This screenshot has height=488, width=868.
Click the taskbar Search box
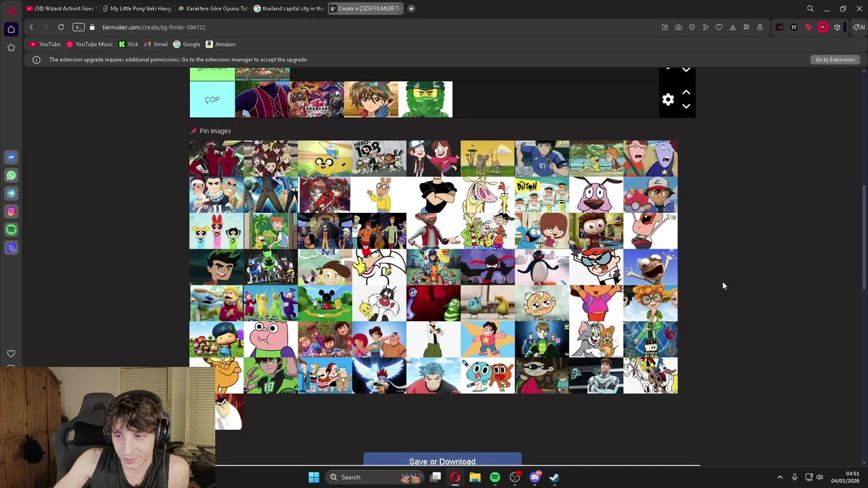click(x=375, y=477)
